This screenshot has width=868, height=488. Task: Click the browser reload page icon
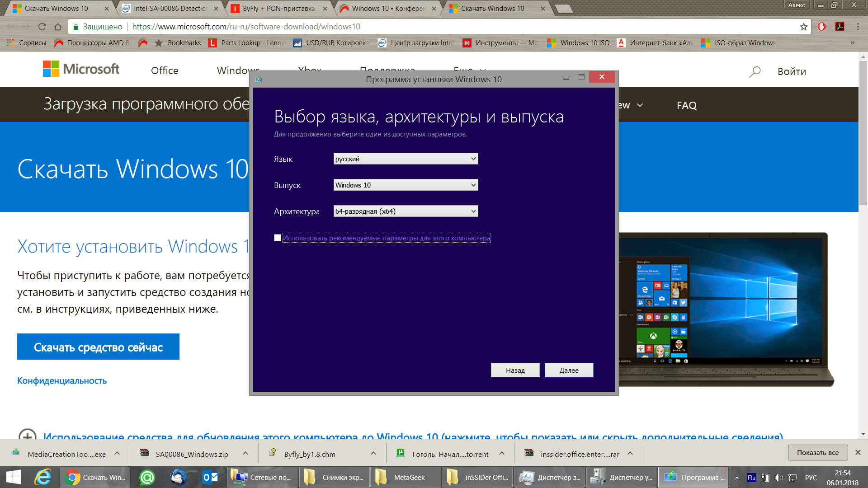click(42, 27)
